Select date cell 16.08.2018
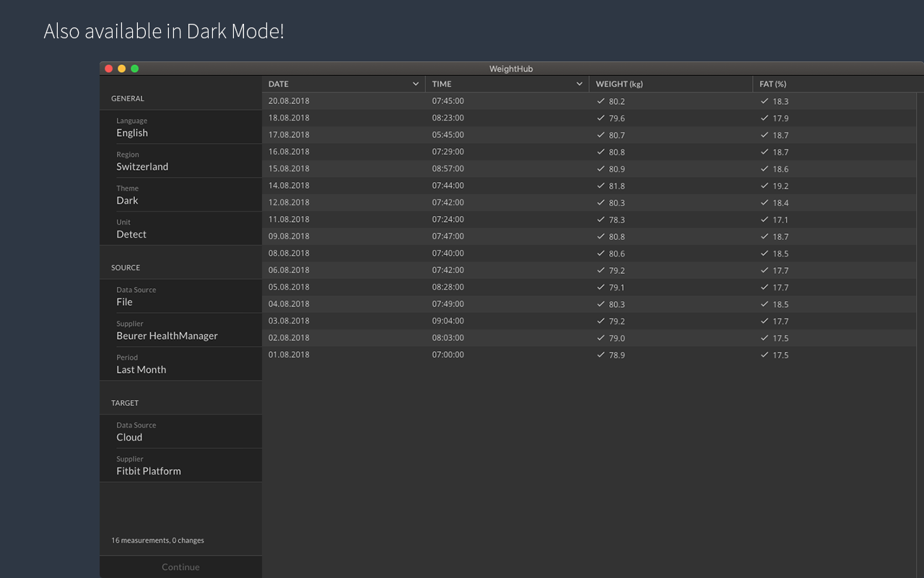 289,152
